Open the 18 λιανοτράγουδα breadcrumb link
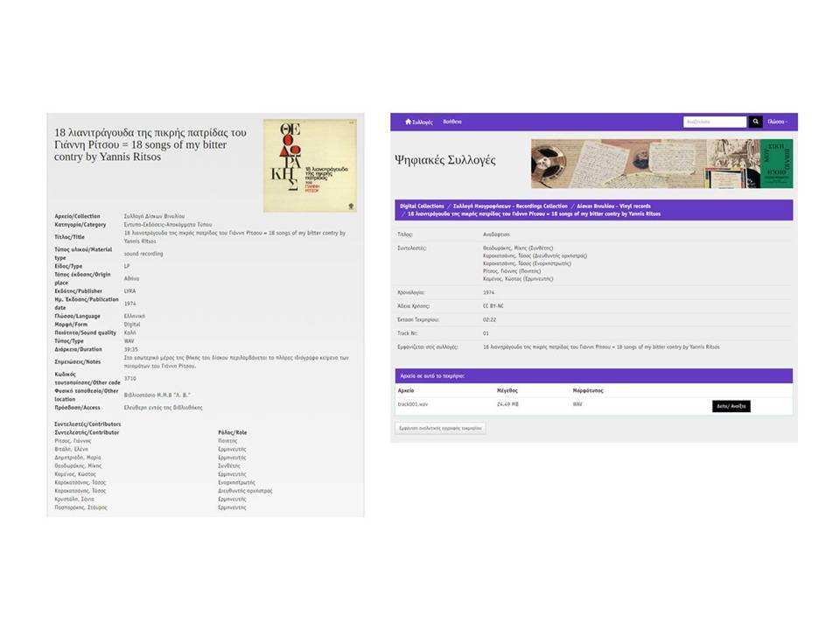The image size is (840, 630). pyautogui.click(x=534, y=213)
